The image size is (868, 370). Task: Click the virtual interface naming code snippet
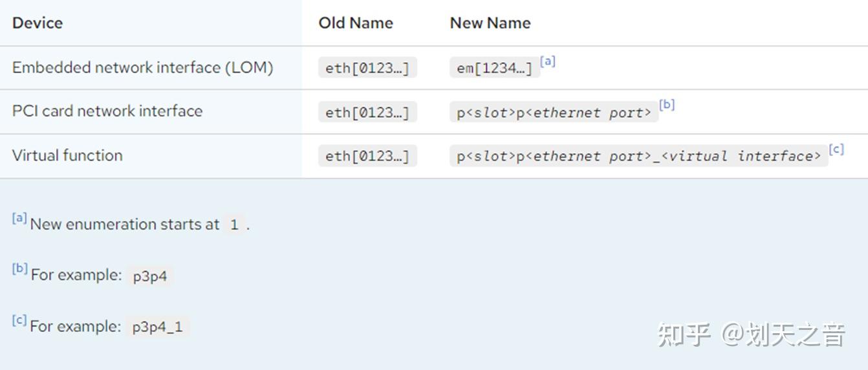638,157
